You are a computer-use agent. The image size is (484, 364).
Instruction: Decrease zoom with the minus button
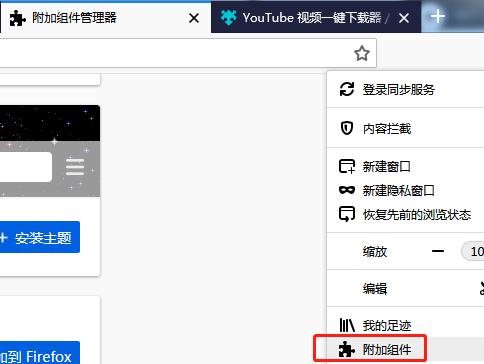(438, 251)
